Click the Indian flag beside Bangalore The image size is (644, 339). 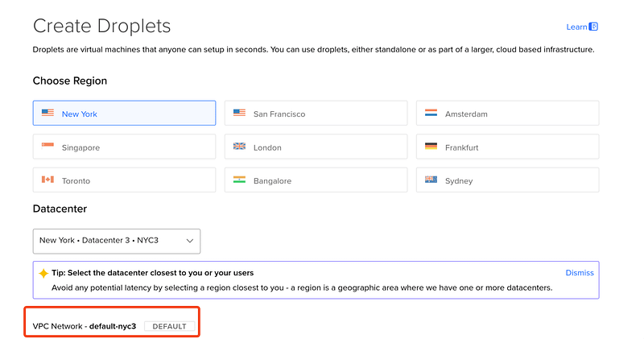[x=239, y=180]
